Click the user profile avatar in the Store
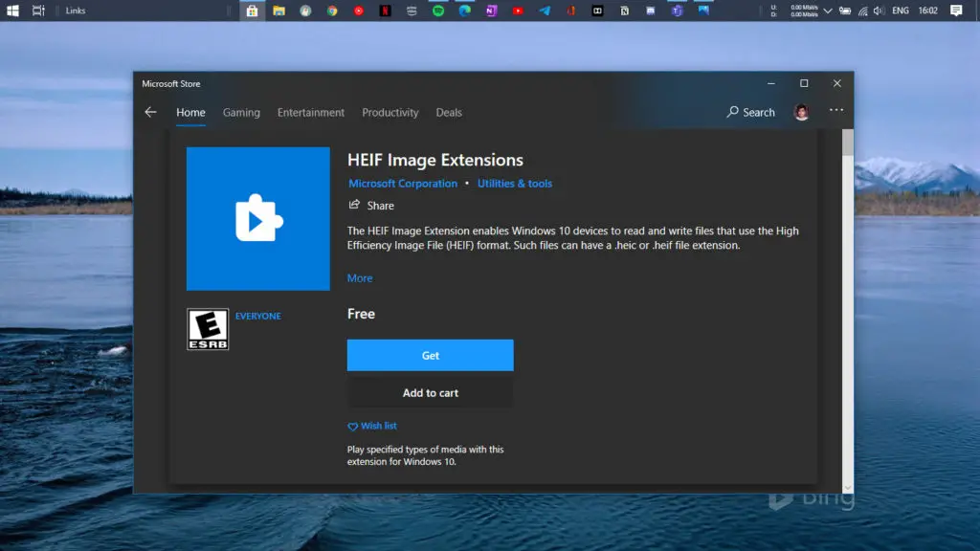The width and height of the screenshot is (980, 551). (801, 110)
